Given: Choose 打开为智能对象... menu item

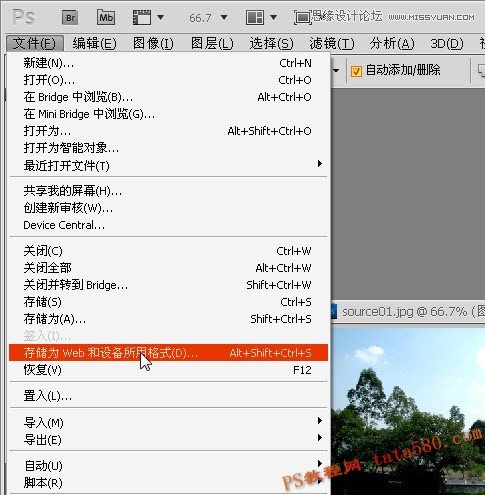Looking at the screenshot, I should pos(168,148).
